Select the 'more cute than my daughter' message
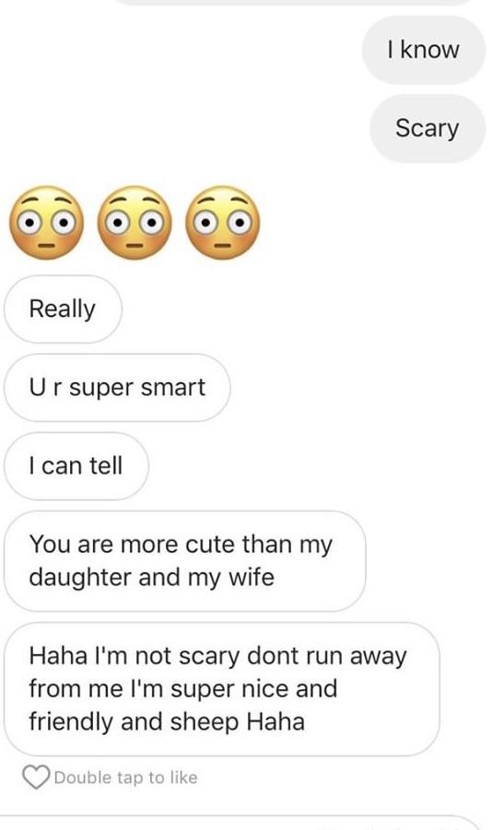 (x=184, y=561)
